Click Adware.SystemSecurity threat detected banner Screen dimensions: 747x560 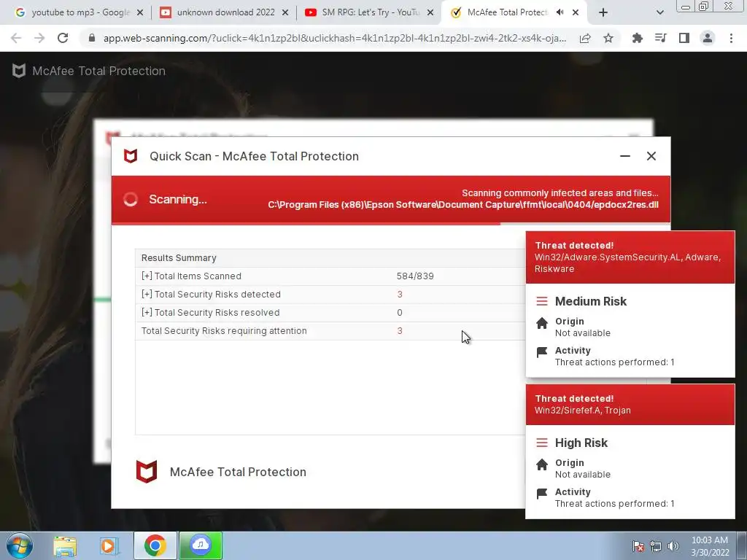630,257
